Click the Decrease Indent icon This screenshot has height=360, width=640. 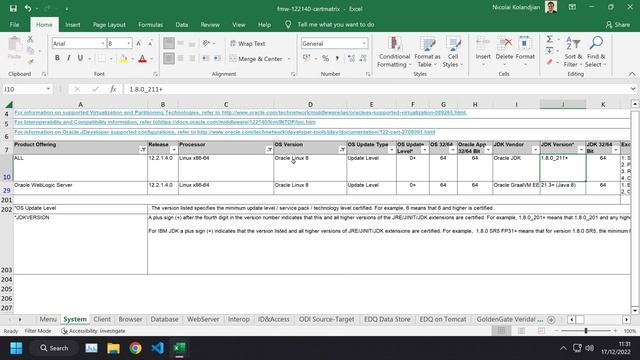tap(206, 58)
